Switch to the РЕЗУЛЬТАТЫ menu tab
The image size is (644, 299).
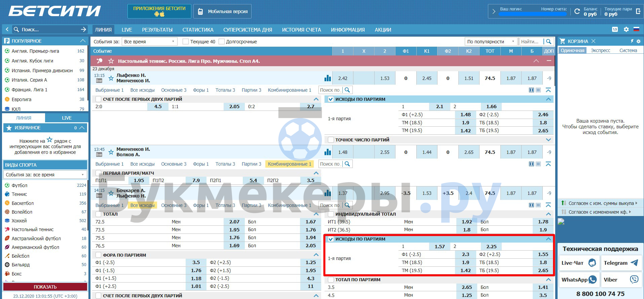[157, 30]
